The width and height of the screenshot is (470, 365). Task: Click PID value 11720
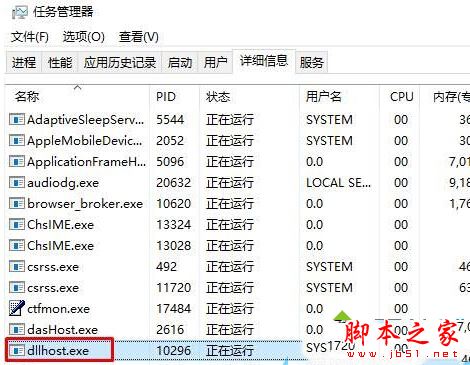[x=174, y=288]
